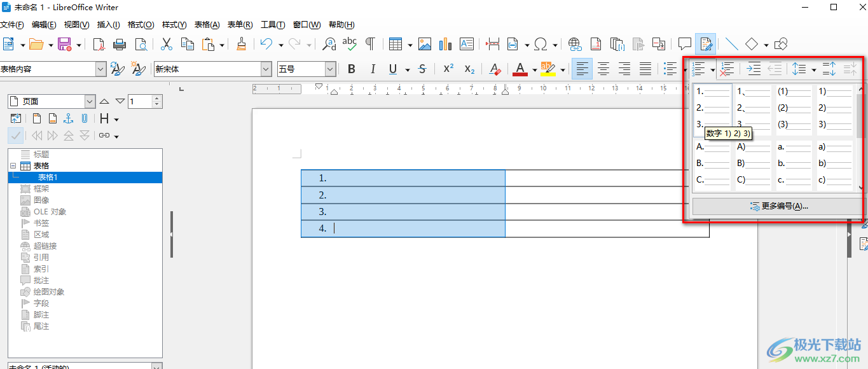Open the 编辑(E) menu
This screenshot has height=369, width=868.
coord(44,25)
